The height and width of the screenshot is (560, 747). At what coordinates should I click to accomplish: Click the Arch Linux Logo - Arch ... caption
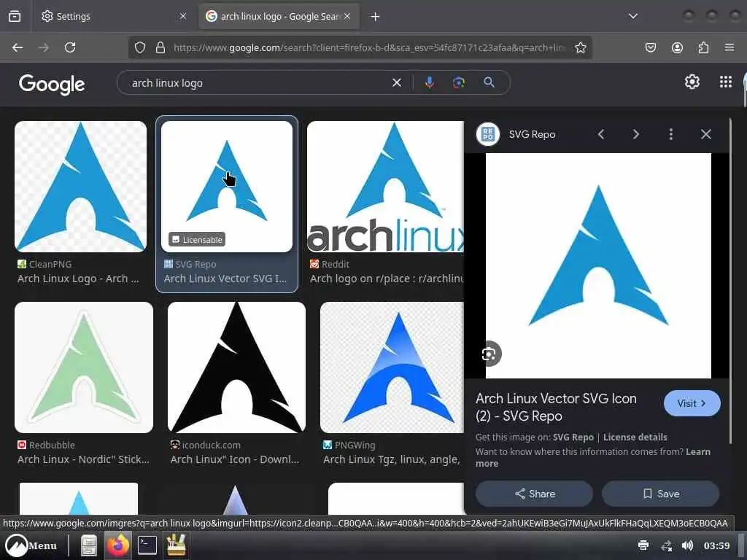point(78,279)
